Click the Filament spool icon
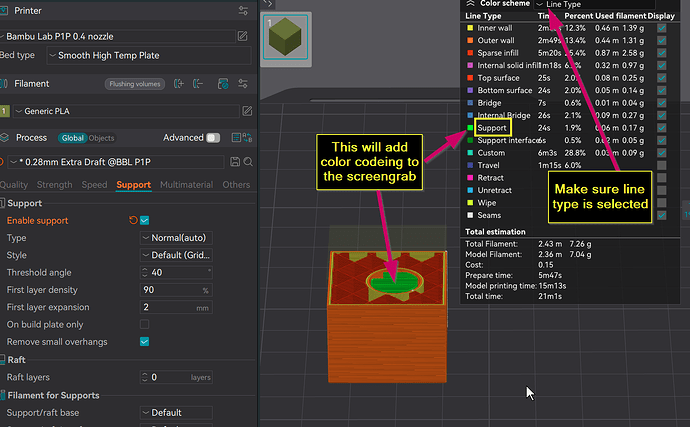Viewport: 690px width, 427px height. (x=4, y=84)
